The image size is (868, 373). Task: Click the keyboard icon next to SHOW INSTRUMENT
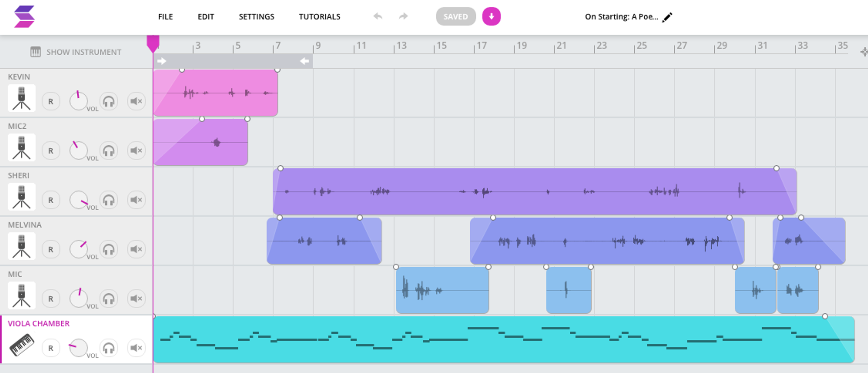[x=35, y=52]
